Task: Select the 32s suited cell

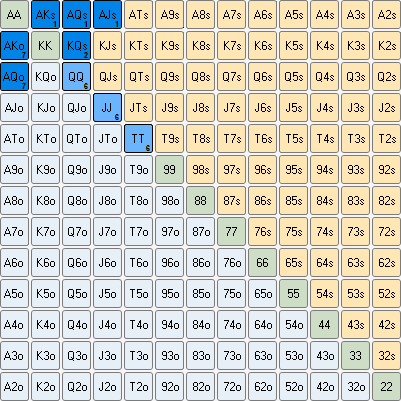Action: tap(387, 356)
